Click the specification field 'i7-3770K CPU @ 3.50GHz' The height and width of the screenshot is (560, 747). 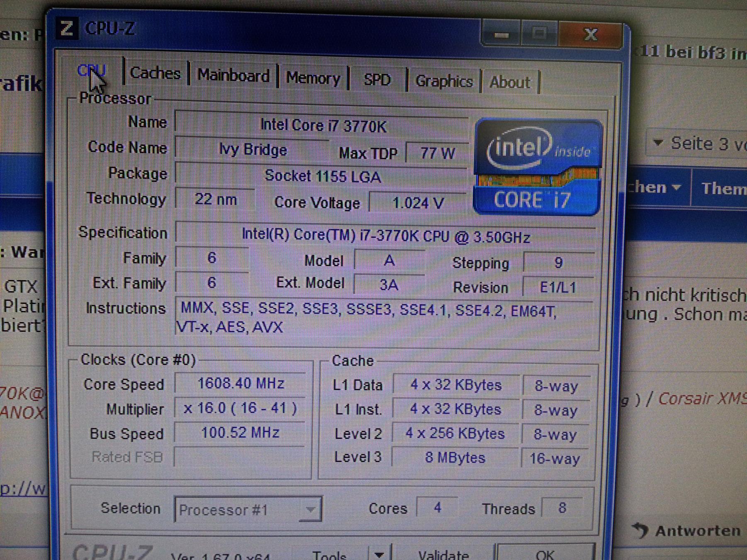coord(386,236)
